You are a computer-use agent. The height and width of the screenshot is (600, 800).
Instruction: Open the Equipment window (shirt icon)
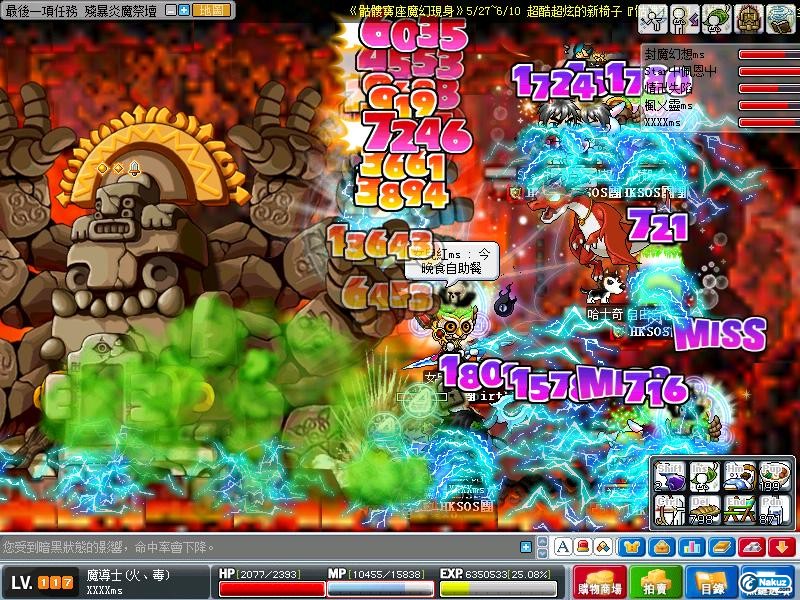coord(631,547)
